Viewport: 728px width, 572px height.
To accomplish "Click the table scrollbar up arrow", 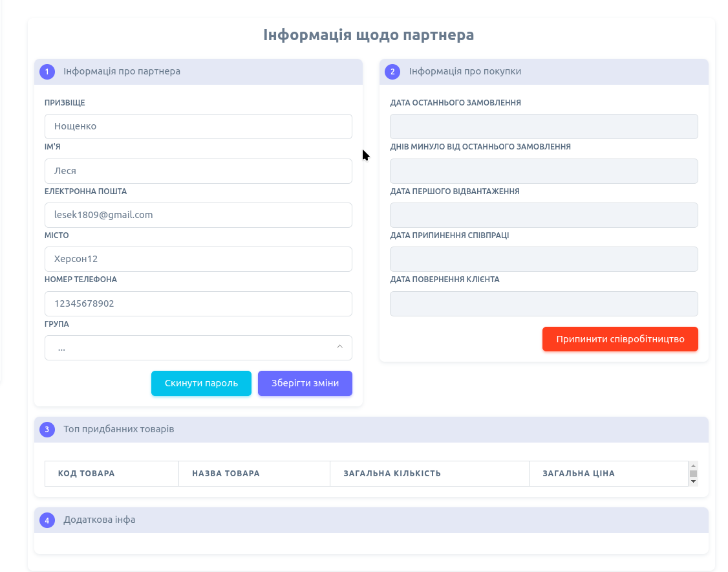I will click(693, 466).
